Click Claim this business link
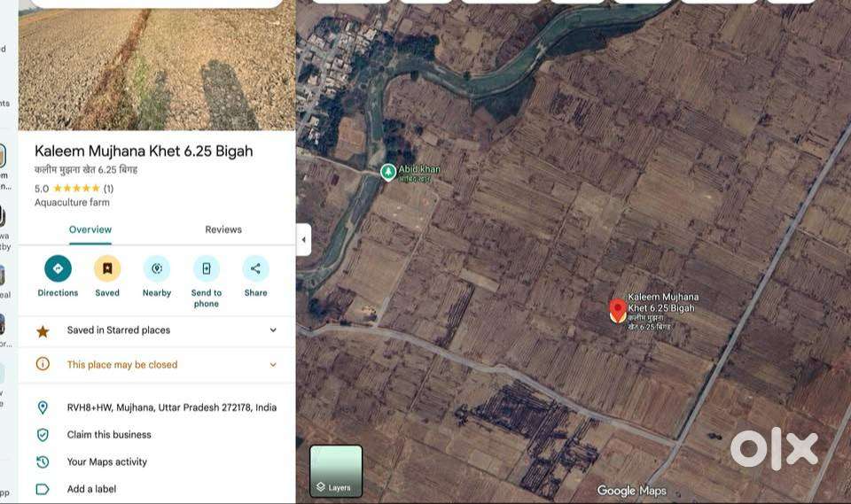The height and width of the screenshot is (504, 851). click(109, 435)
